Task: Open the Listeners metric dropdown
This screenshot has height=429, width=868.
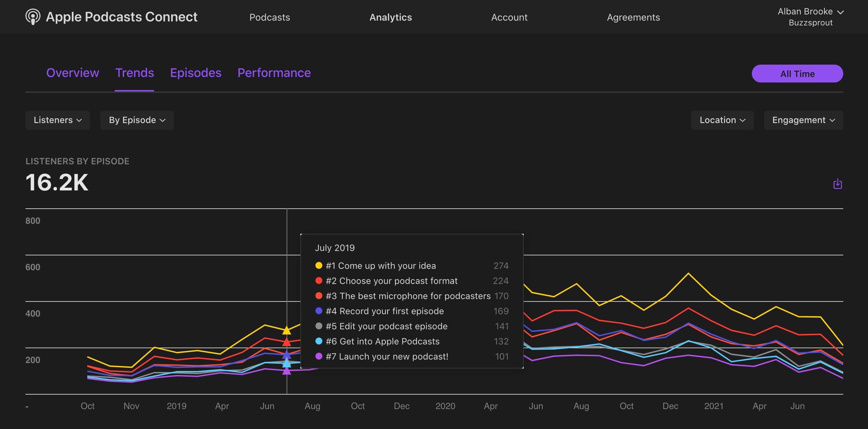Action: click(x=57, y=120)
